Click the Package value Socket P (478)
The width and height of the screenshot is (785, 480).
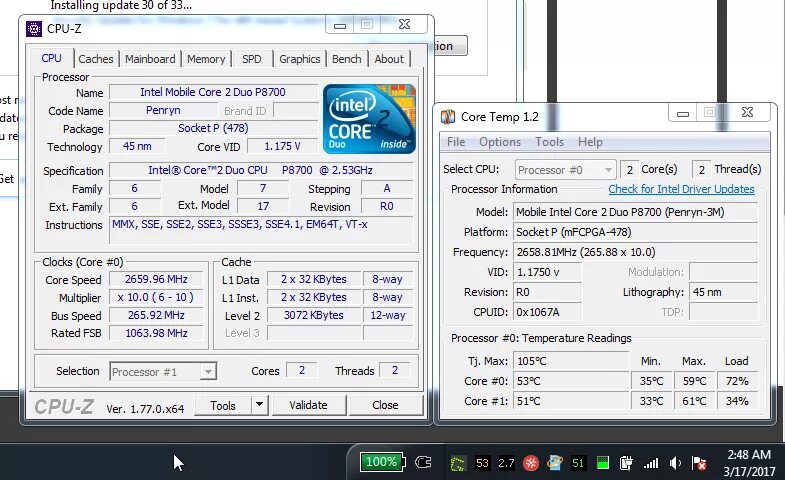click(x=213, y=128)
